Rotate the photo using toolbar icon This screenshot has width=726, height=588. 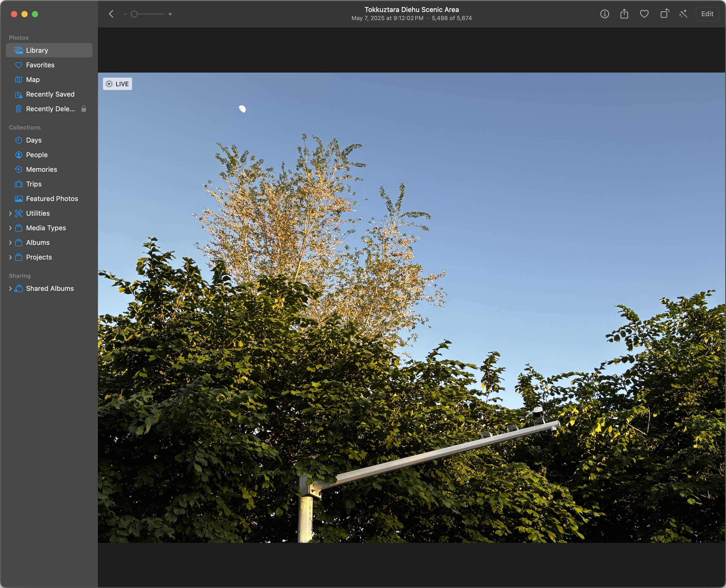(664, 14)
